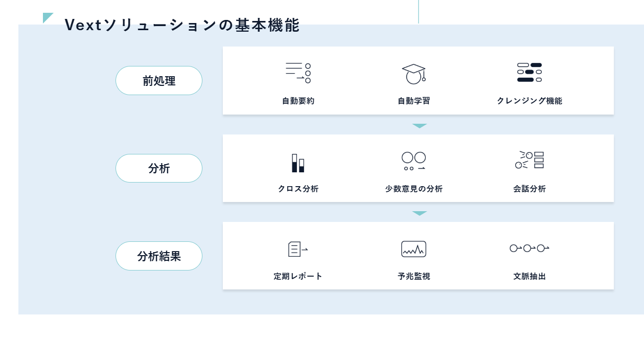Click the 予兆監視 text label
644x338 pixels.
pos(413,277)
